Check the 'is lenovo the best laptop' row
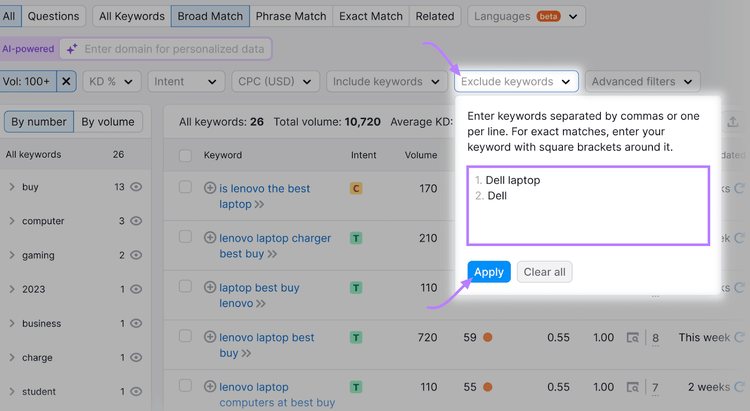 (185, 187)
